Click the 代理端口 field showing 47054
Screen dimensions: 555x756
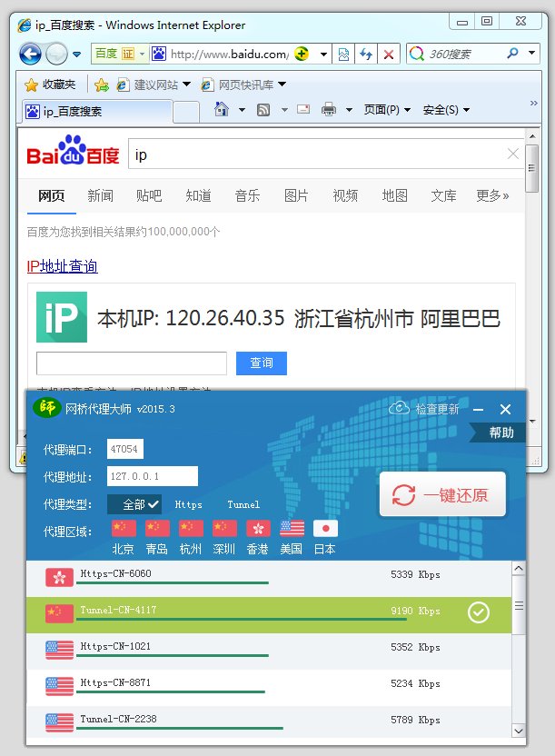(x=124, y=449)
